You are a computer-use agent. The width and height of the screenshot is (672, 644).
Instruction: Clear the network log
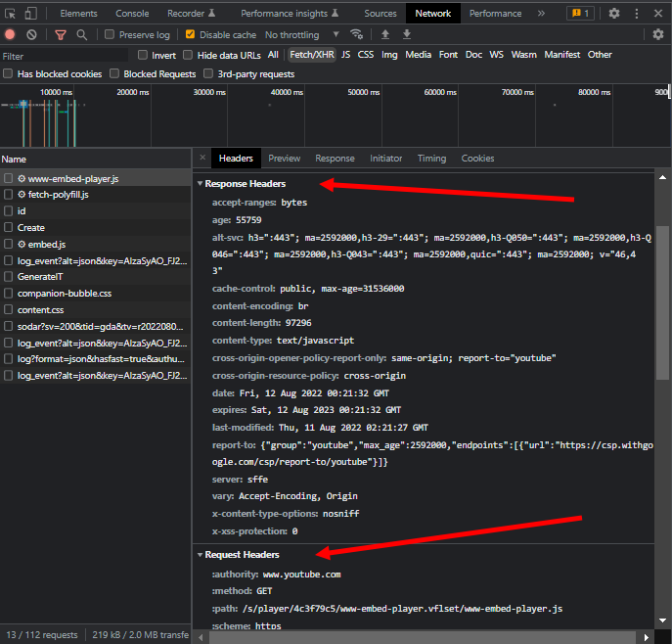[x=31, y=34]
